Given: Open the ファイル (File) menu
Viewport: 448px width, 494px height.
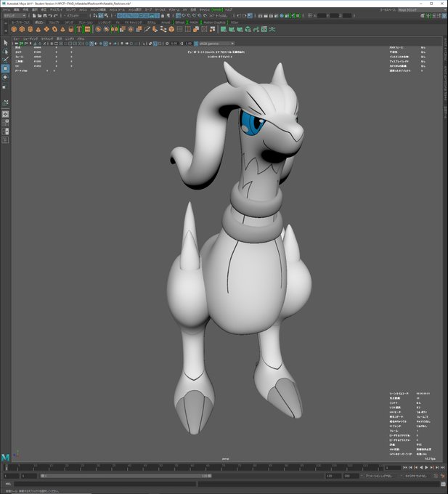Looking at the screenshot, I should 7,9.
